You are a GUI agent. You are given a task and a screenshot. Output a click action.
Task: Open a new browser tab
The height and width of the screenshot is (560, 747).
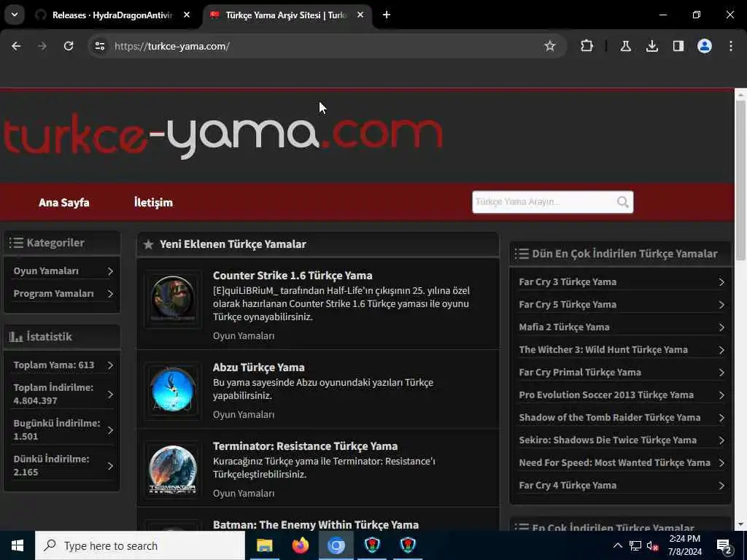pyautogui.click(x=387, y=15)
